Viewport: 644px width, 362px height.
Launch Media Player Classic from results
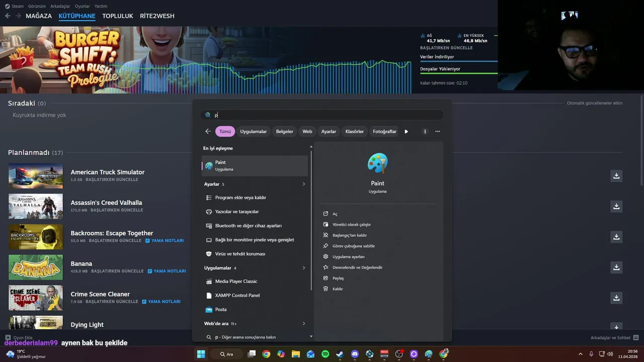255,282
